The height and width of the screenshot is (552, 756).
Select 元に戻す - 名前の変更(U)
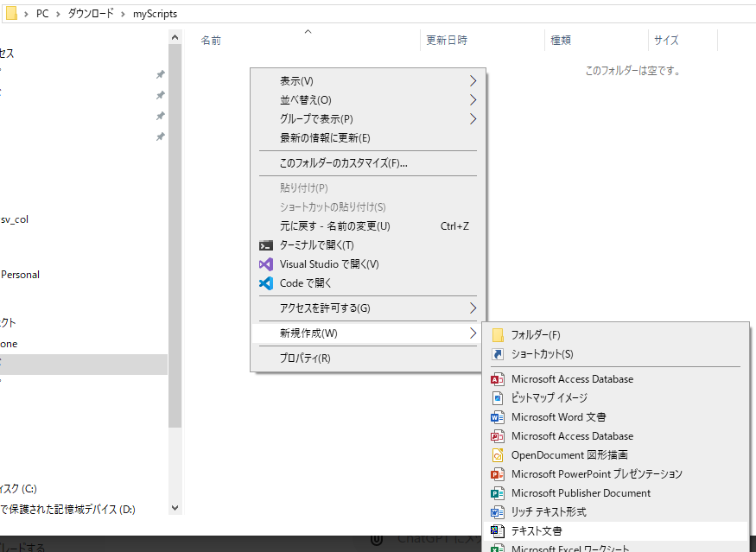368,226
